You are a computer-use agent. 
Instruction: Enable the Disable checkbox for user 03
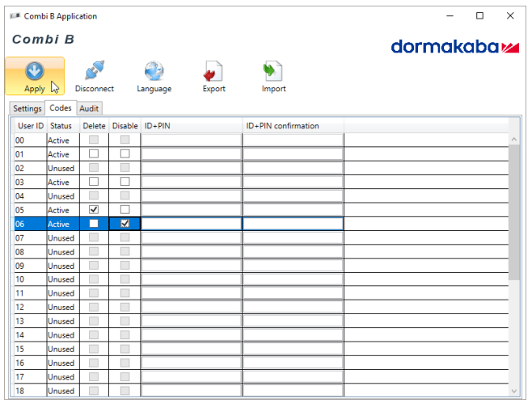coord(125,183)
